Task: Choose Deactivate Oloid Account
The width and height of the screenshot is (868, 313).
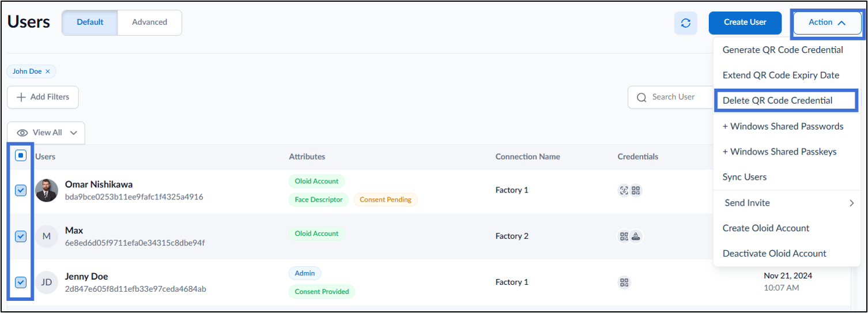Action: [775, 254]
